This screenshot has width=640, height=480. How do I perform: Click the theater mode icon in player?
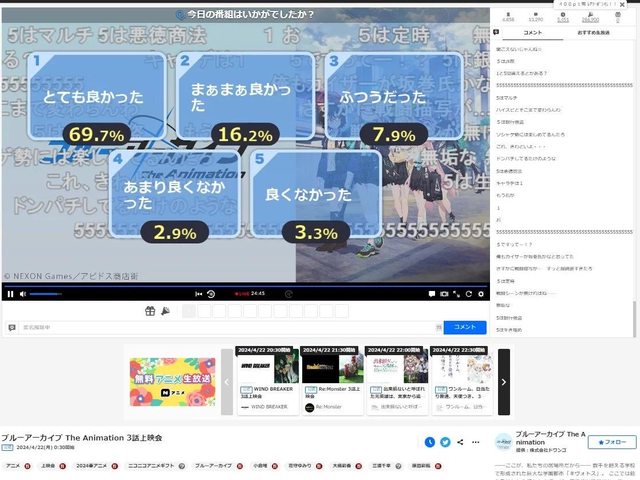[x=444, y=294]
